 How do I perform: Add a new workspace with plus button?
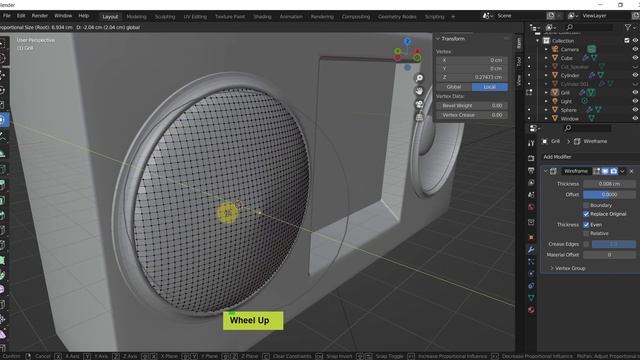453,17
